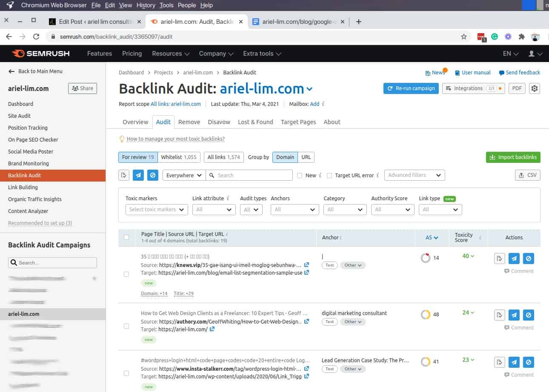
Task: Expand the toxicity score 40 indicator
Action: click(x=468, y=256)
